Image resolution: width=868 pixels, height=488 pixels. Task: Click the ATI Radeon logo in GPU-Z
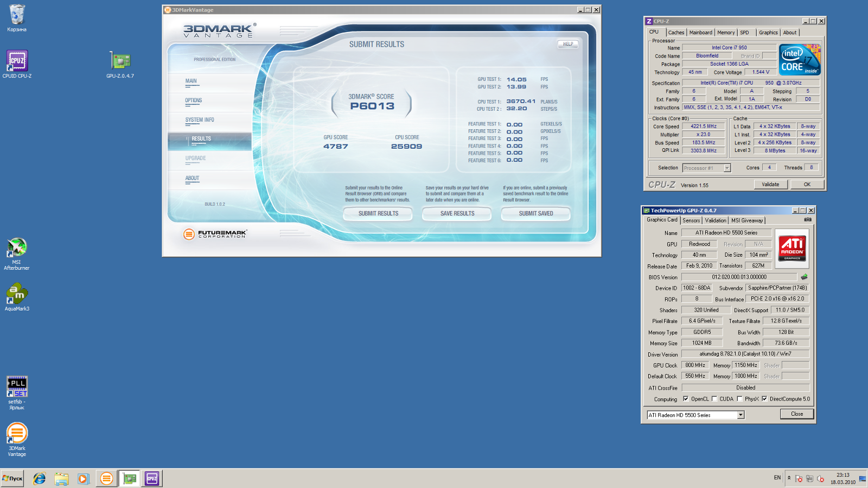[x=792, y=249]
